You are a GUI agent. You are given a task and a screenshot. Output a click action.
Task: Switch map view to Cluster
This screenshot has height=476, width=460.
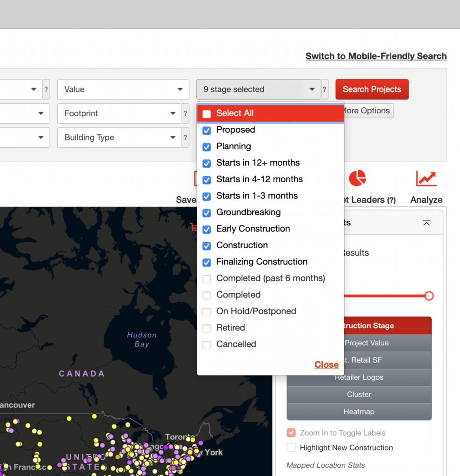click(x=359, y=394)
